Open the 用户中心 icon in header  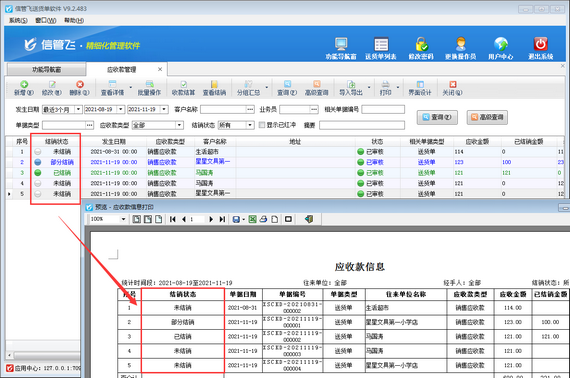tap(501, 44)
